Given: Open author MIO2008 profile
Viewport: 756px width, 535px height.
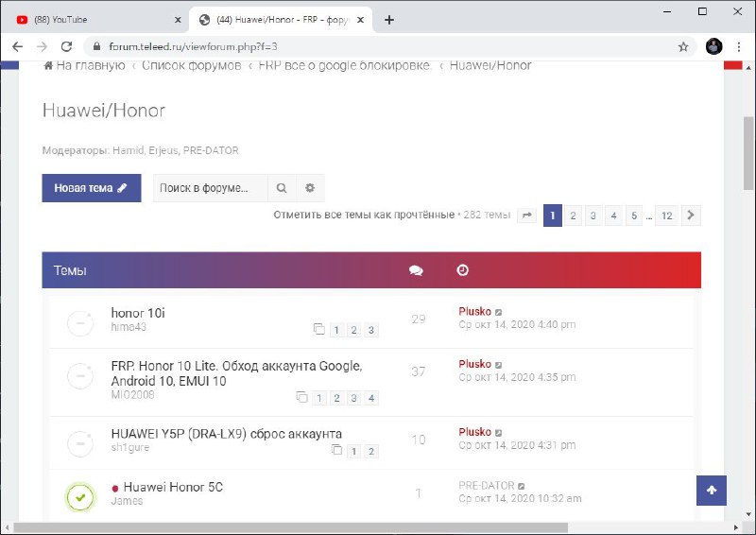Looking at the screenshot, I should [132, 395].
